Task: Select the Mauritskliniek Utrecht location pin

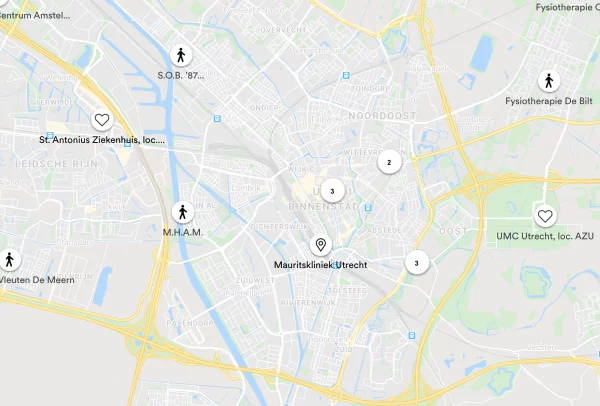Action: [321, 245]
